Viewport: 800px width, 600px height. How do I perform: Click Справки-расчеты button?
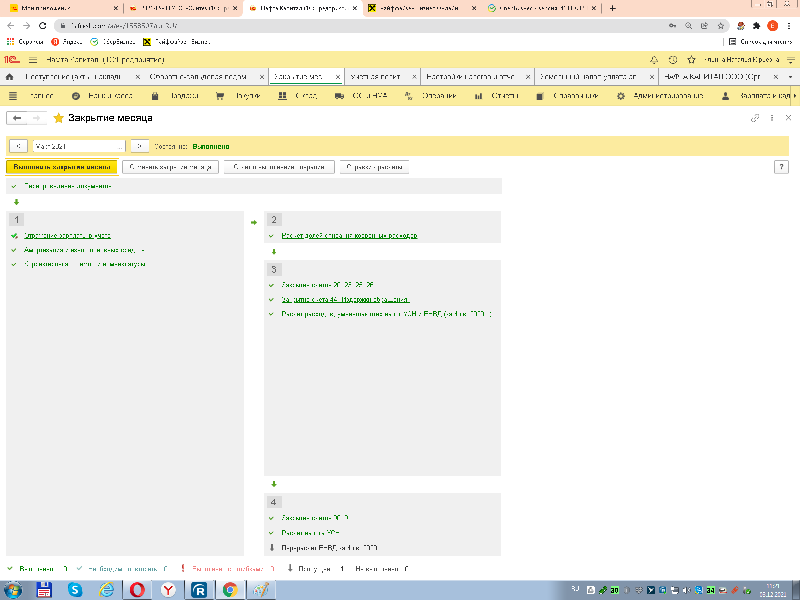click(374, 167)
